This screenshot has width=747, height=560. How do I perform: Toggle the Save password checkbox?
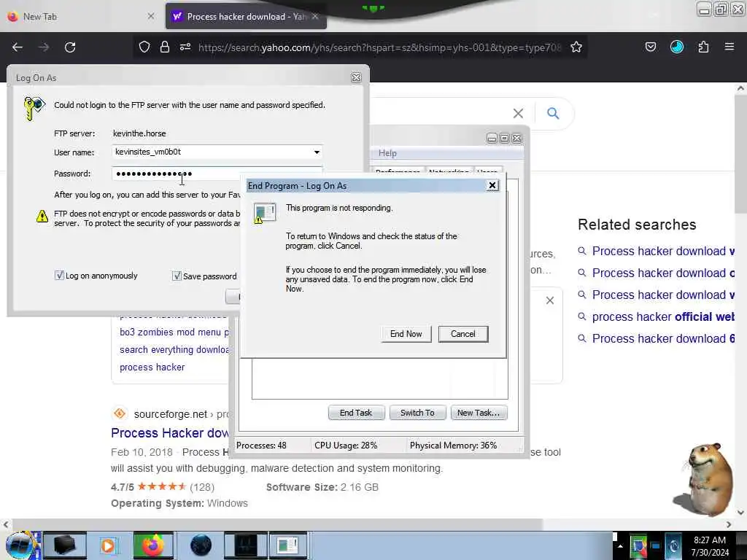(177, 276)
